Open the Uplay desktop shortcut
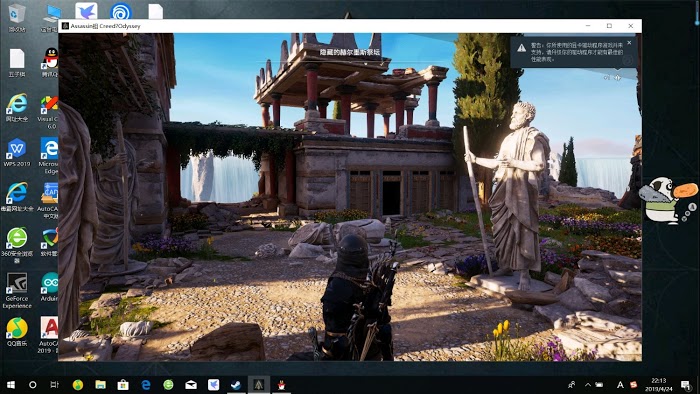Image resolution: width=700 pixels, height=394 pixels. [x=121, y=12]
